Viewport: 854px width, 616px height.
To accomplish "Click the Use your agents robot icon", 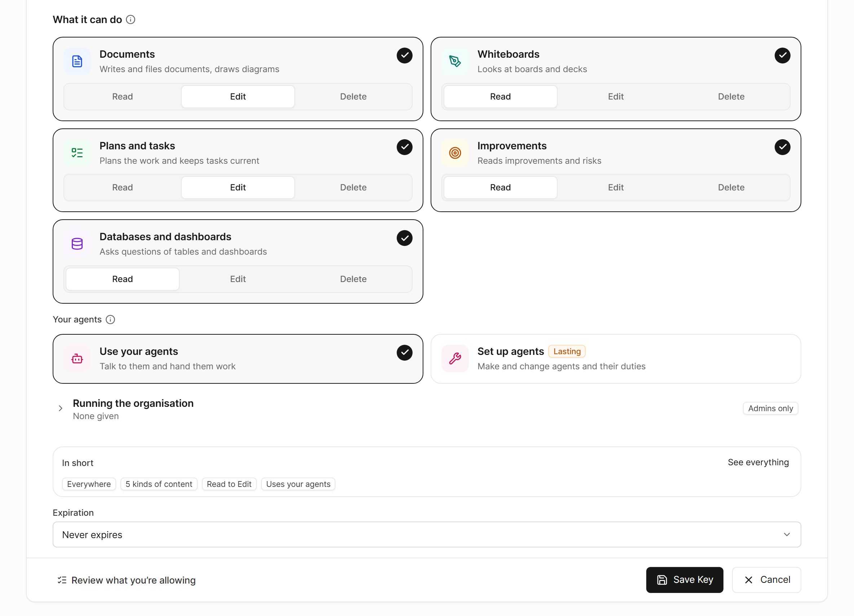I will (77, 359).
